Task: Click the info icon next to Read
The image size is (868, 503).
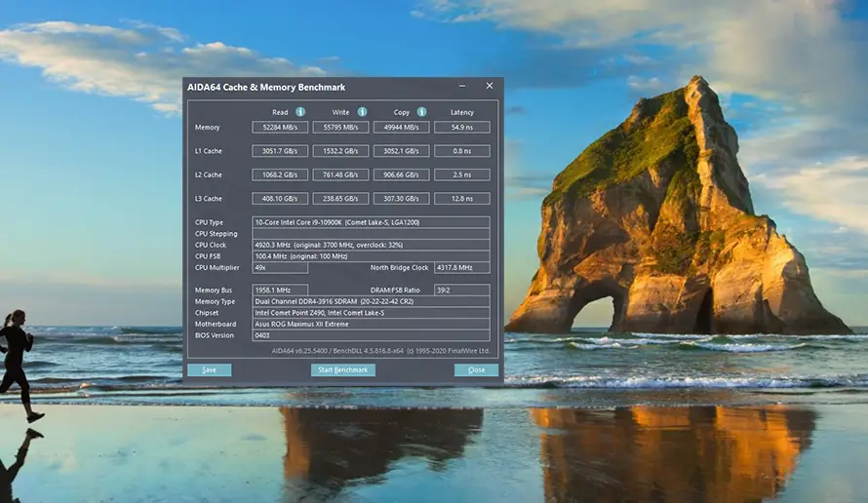Action: click(300, 112)
